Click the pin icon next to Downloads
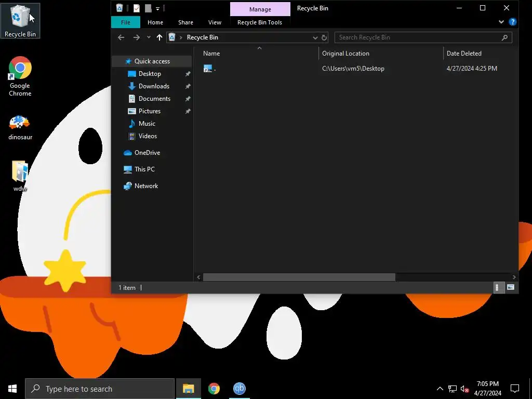Image resolution: width=532 pixels, height=399 pixels. coord(188,87)
